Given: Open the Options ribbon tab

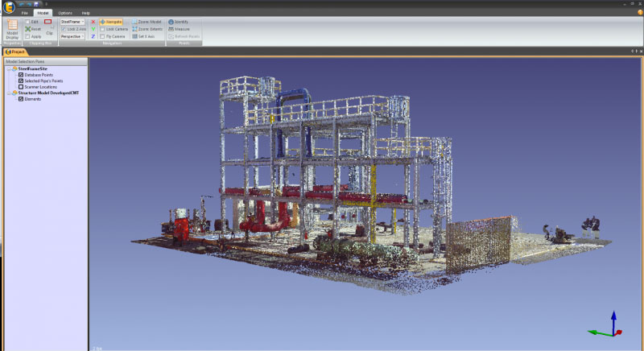Looking at the screenshot, I should 65,14.
